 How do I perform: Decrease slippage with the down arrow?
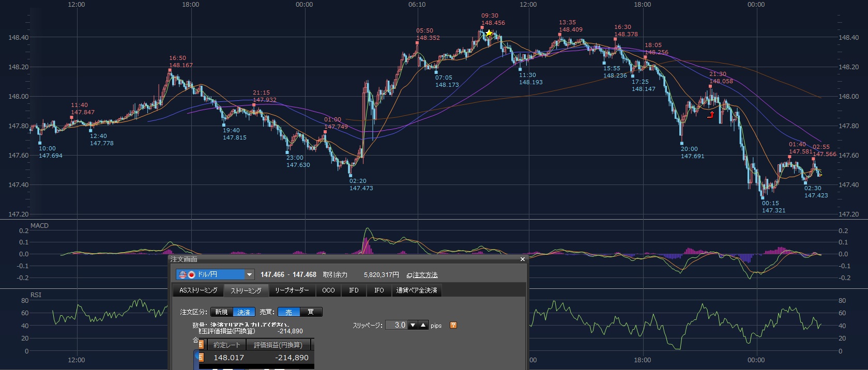(413, 325)
